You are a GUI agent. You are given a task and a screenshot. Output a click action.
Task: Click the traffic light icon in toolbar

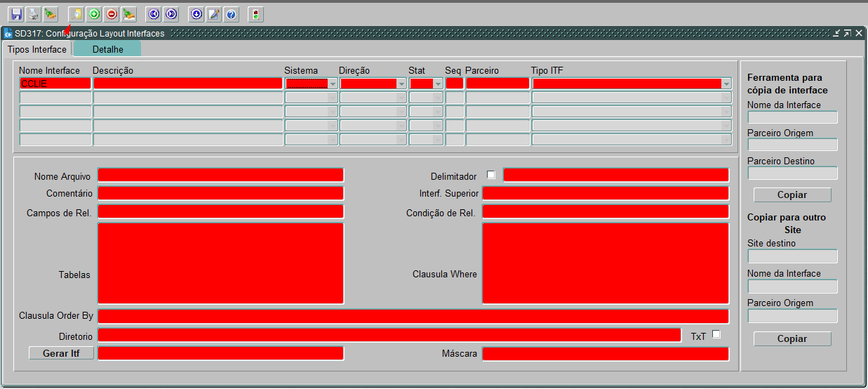click(x=255, y=14)
